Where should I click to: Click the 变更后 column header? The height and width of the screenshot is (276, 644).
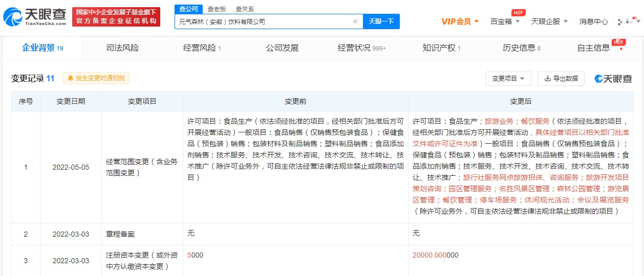[521, 102]
